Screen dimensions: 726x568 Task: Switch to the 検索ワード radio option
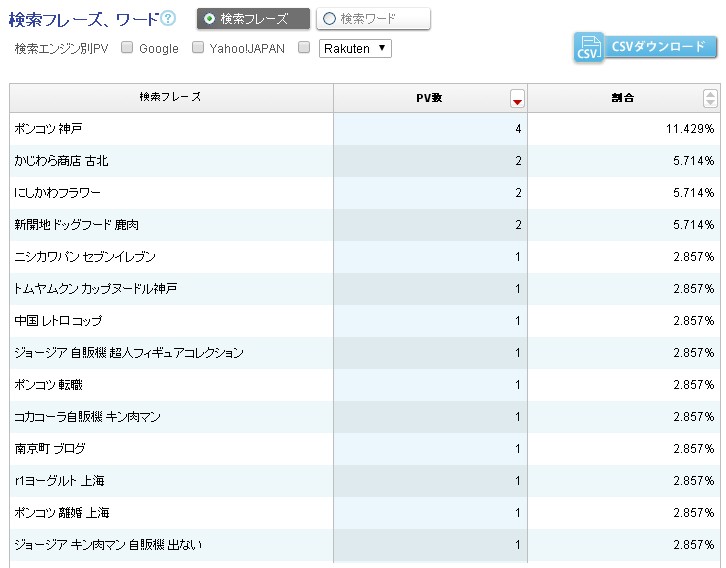[x=329, y=18]
